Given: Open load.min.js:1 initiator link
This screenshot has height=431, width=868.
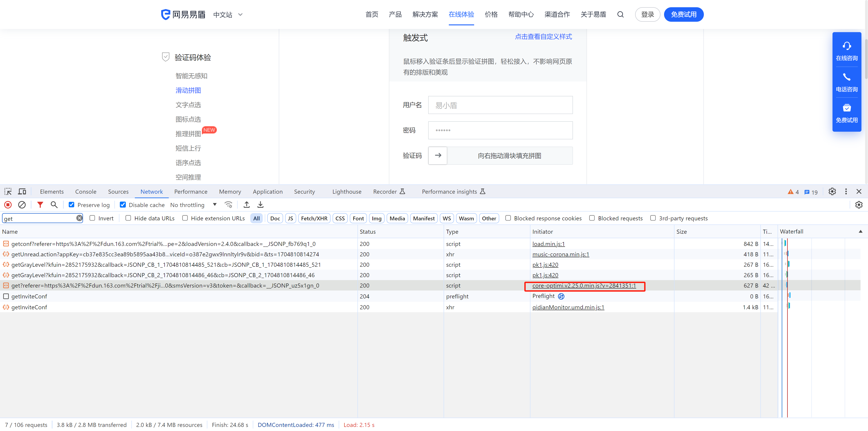Looking at the screenshot, I should [548, 244].
